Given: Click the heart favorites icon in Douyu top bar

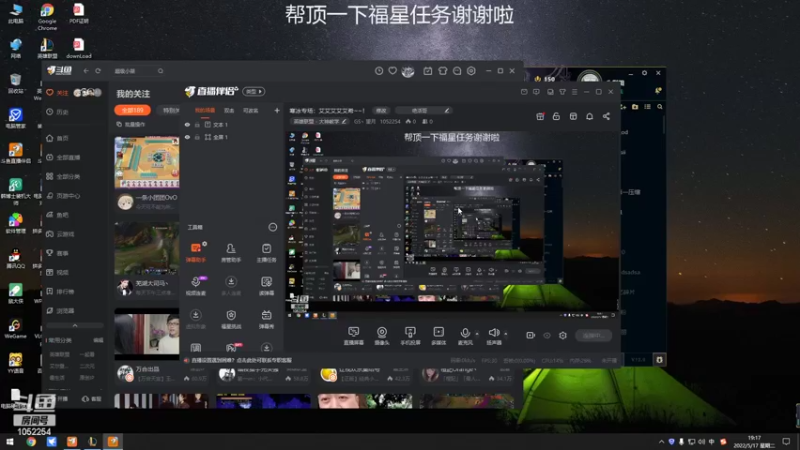Looking at the screenshot, I should point(392,71).
